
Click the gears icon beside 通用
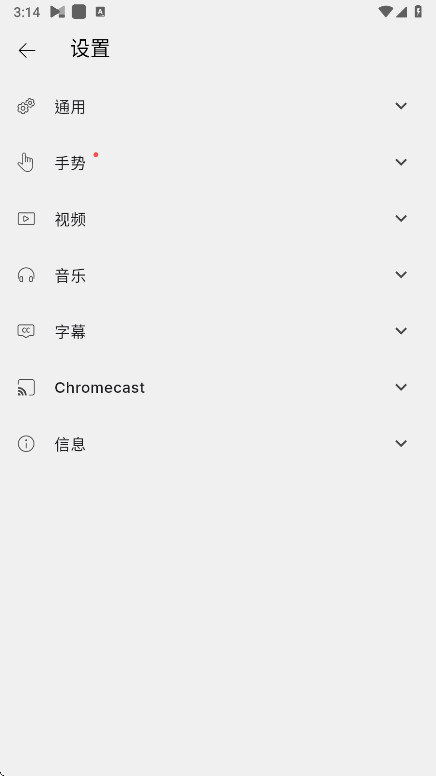pyautogui.click(x=26, y=106)
